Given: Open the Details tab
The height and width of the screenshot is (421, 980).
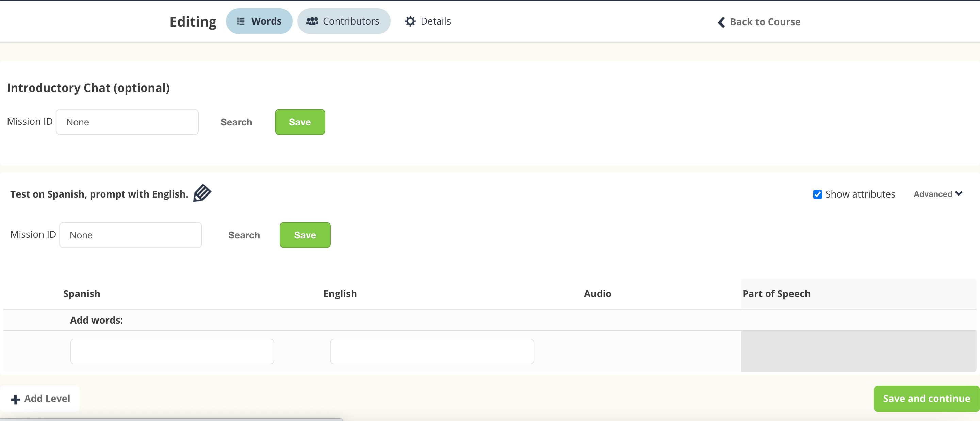Looking at the screenshot, I should point(428,21).
